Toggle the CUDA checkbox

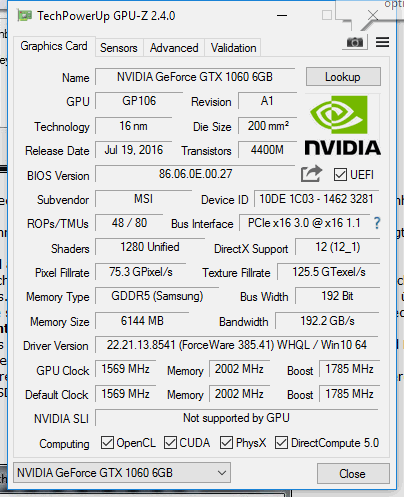coord(170,443)
